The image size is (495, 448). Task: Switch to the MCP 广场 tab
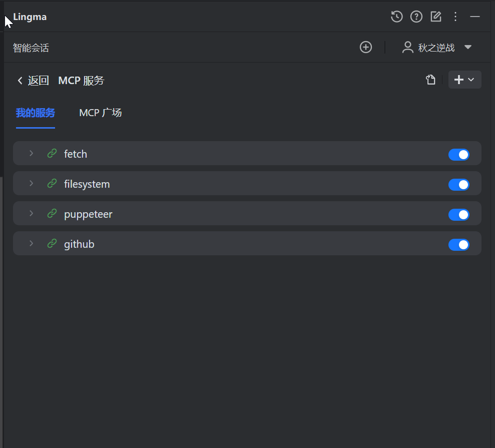tap(100, 113)
